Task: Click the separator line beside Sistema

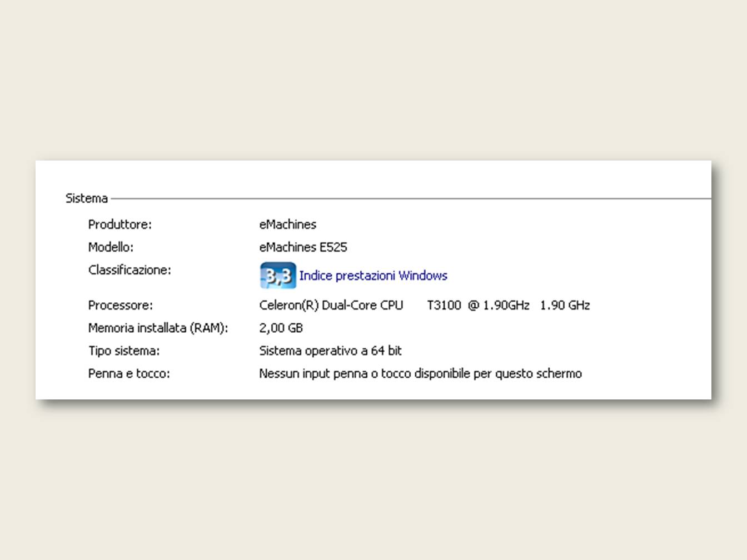Action: [411, 198]
